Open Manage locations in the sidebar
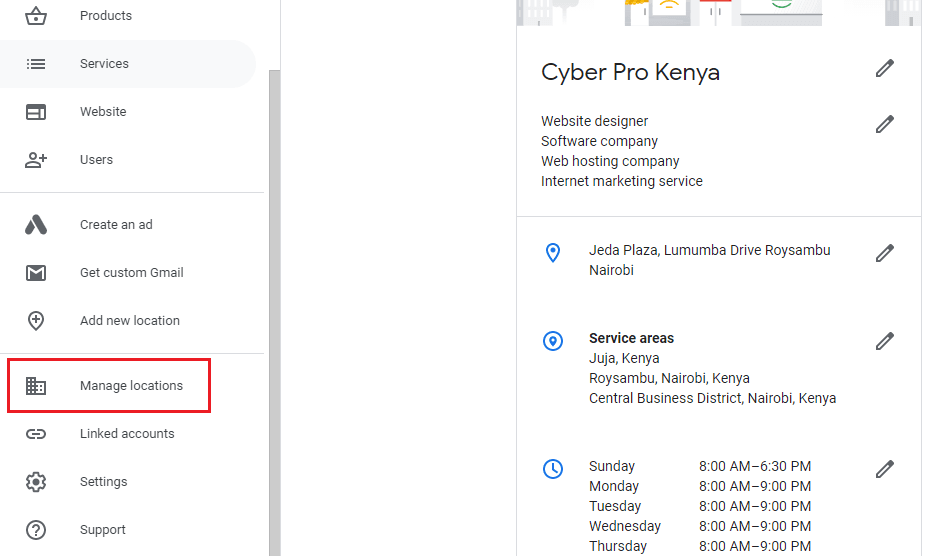The width and height of the screenshot is (939, 556). click(x=131, y=386)
